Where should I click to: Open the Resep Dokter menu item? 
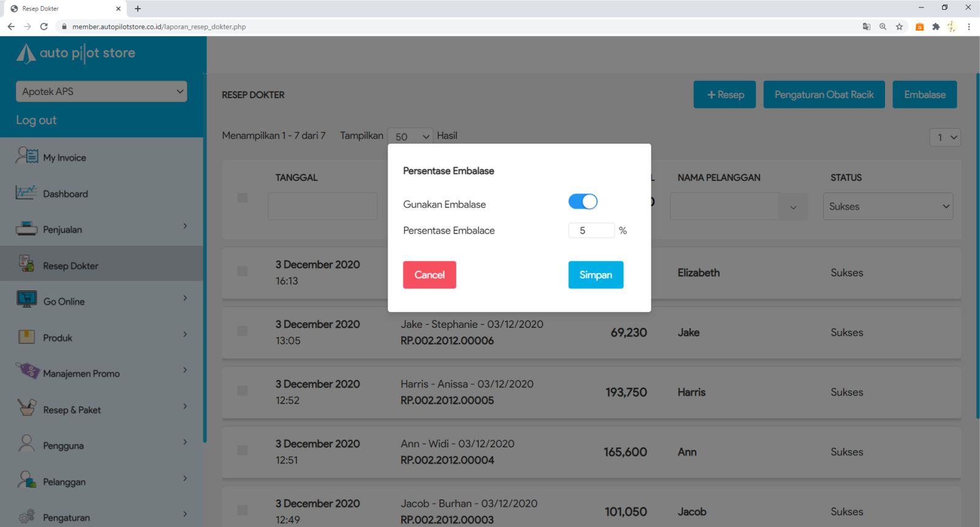coord(70,265)
